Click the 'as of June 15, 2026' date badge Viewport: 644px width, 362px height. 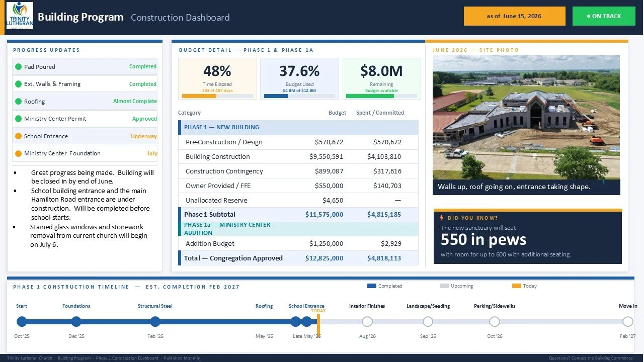coord(514,16)
